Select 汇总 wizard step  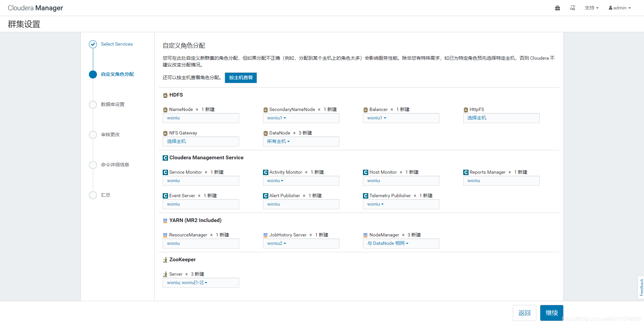click(x=106, y=195)
